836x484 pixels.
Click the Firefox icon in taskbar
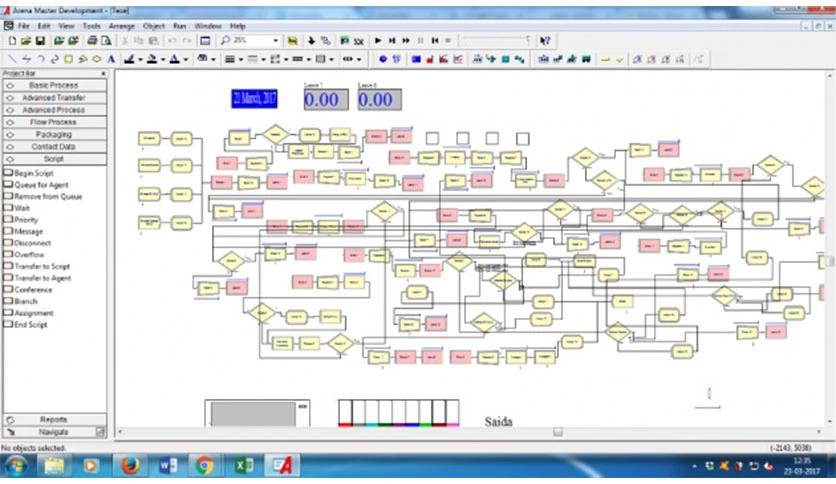(129, 466)
